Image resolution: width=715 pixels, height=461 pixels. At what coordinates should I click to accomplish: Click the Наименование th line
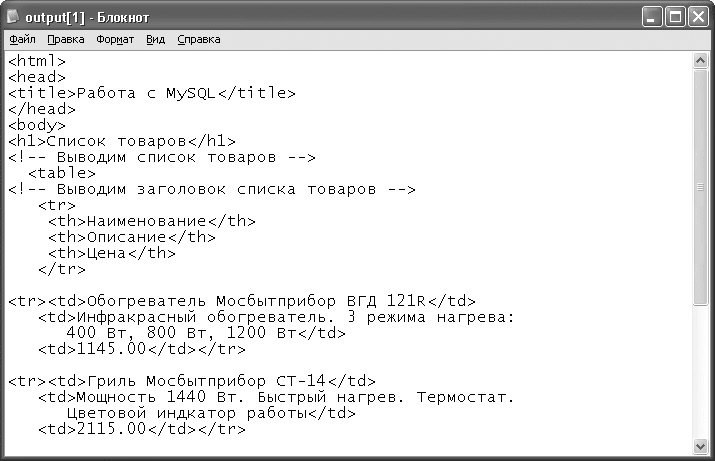(152, 221)
